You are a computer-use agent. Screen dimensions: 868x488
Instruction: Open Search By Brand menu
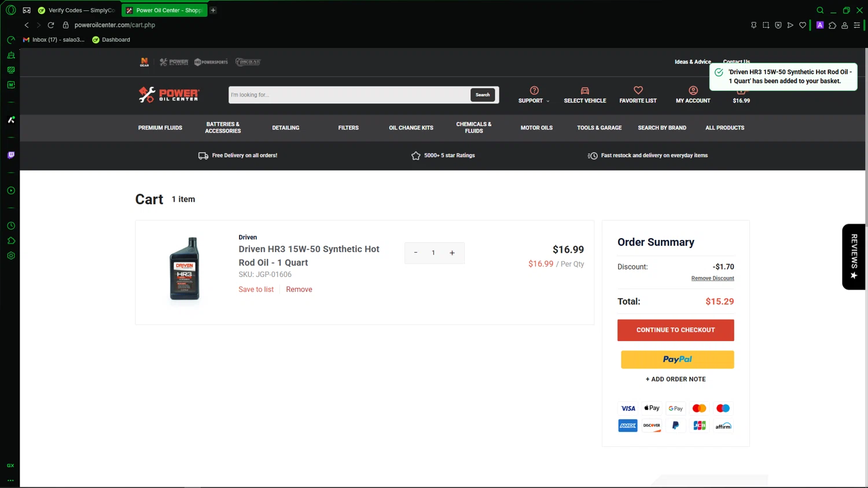(662, 128)
